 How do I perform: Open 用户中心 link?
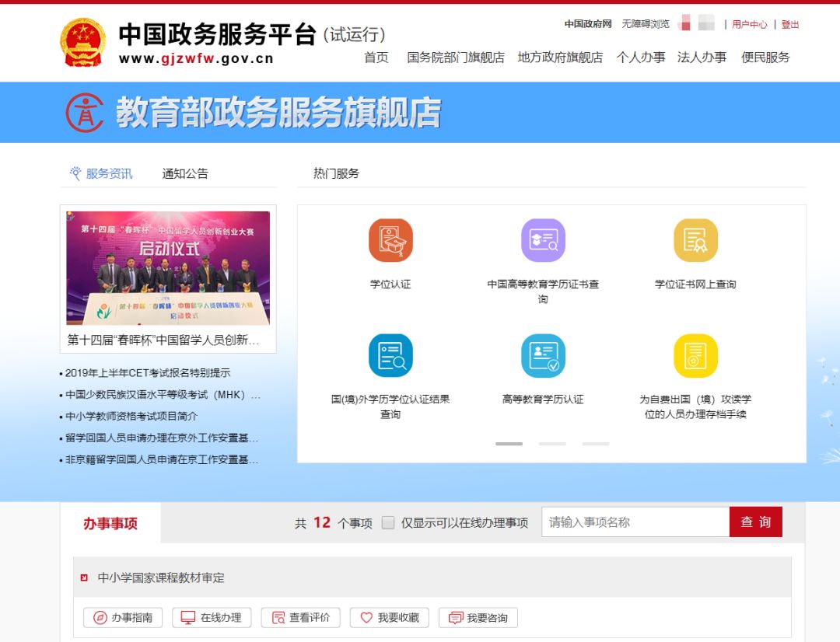pyautogui.click(x=750, y=25)
